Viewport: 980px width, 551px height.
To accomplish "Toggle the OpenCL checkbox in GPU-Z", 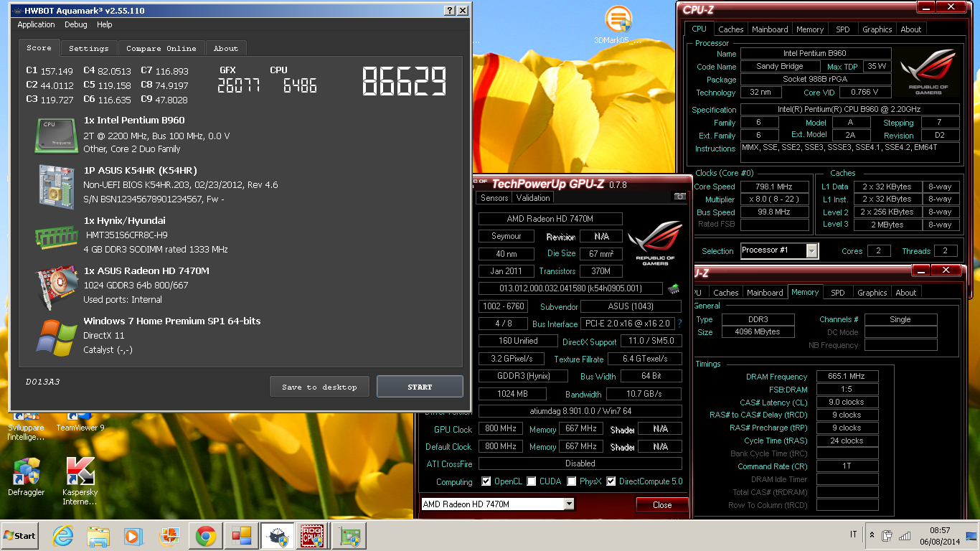I will point(486,481).
